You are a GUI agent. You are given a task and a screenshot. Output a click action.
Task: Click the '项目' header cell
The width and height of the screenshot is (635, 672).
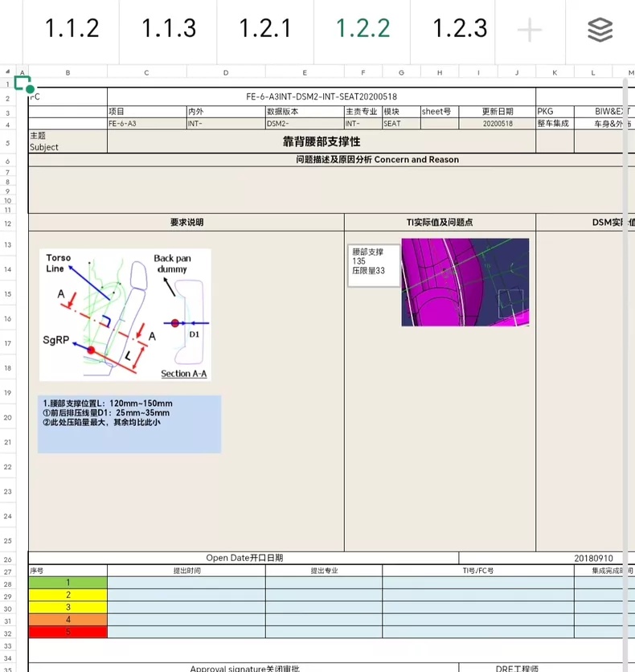coord(146,112)
